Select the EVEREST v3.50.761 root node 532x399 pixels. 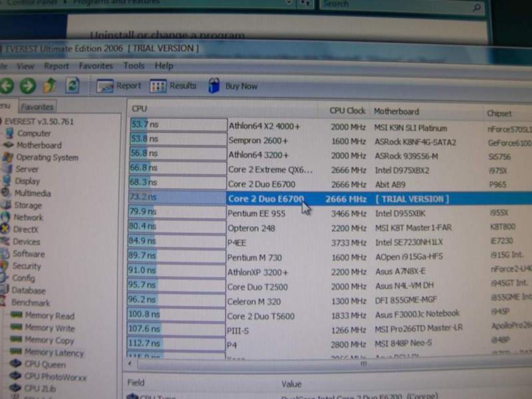(x=39, y=121)
